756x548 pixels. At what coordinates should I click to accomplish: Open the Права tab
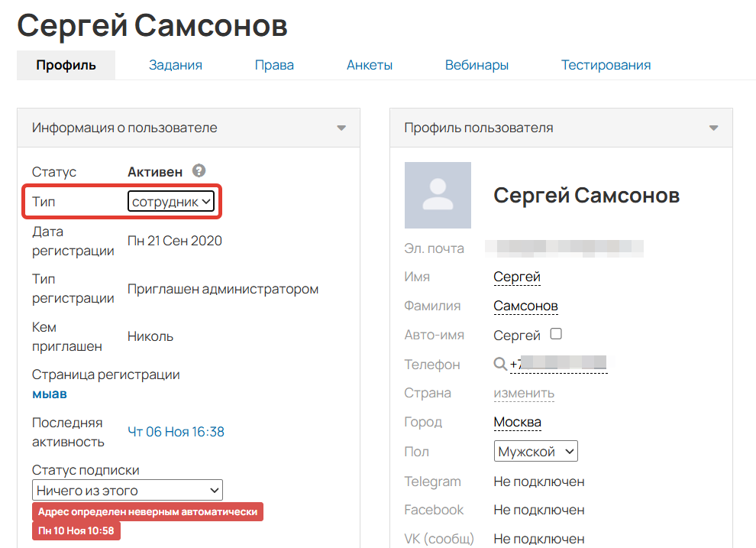[274, 65]
